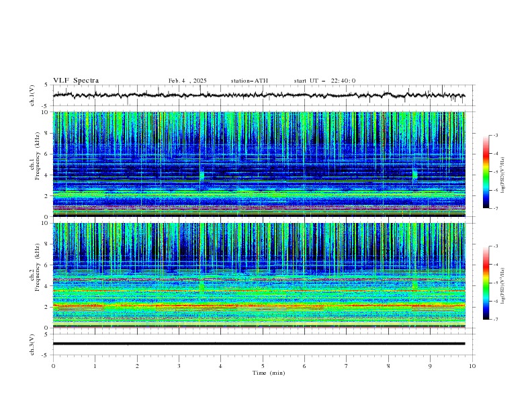Click the ch.2 spectrogram color scale bar
This screenshot has width=532, height=411.
(x=486, y=283)
